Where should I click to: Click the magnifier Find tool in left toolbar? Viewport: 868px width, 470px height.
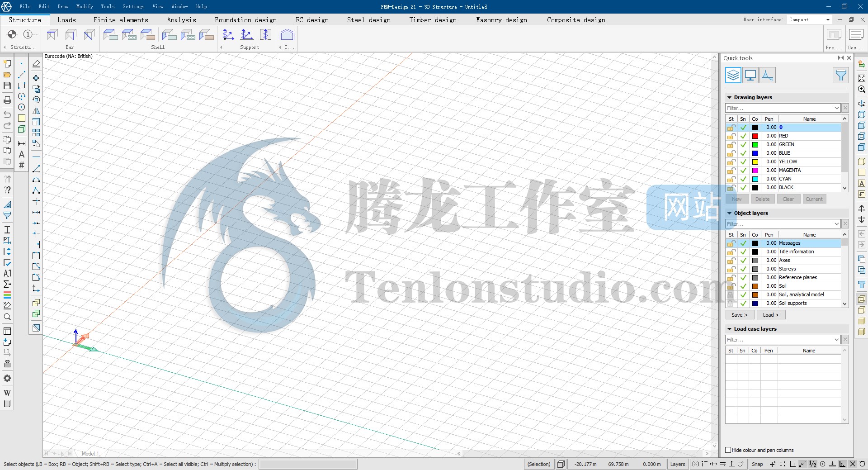[7, 317]
